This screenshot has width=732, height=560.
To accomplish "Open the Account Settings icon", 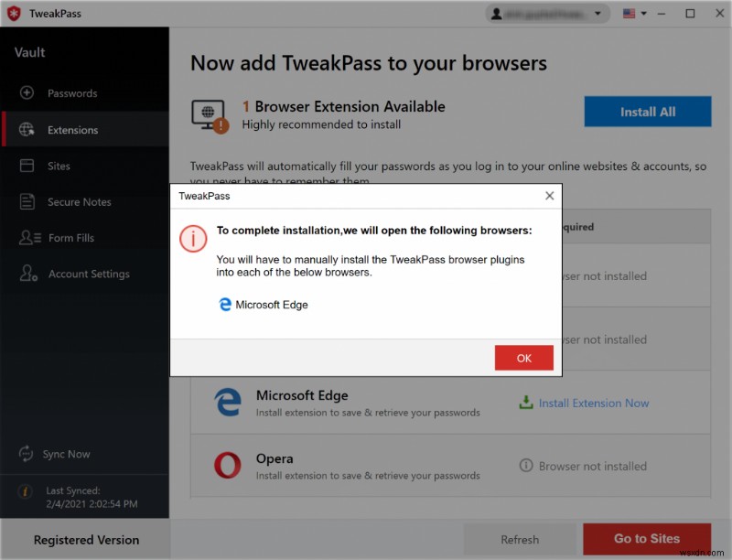I will (x=27, y=274).
